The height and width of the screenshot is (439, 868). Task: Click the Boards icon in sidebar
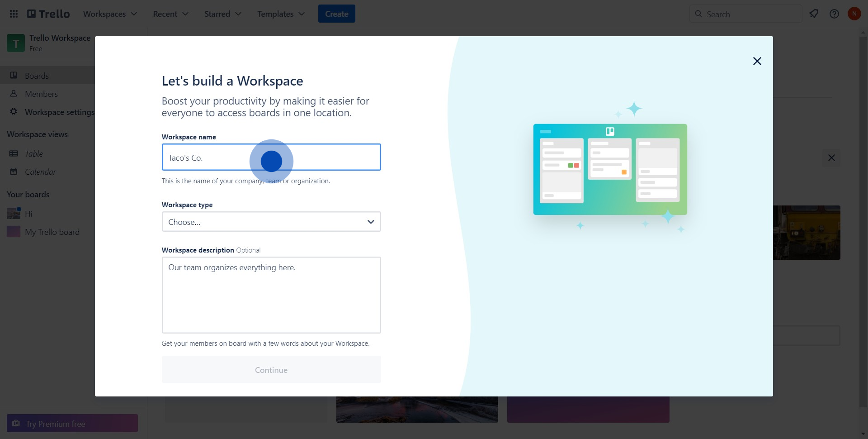coord(14,75)
